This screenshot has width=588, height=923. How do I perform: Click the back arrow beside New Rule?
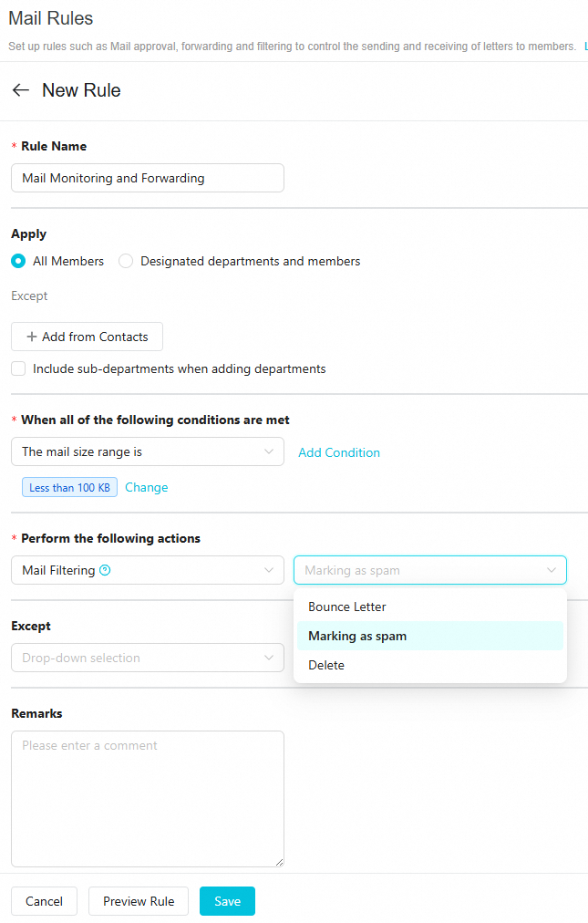tap(20, 90)
